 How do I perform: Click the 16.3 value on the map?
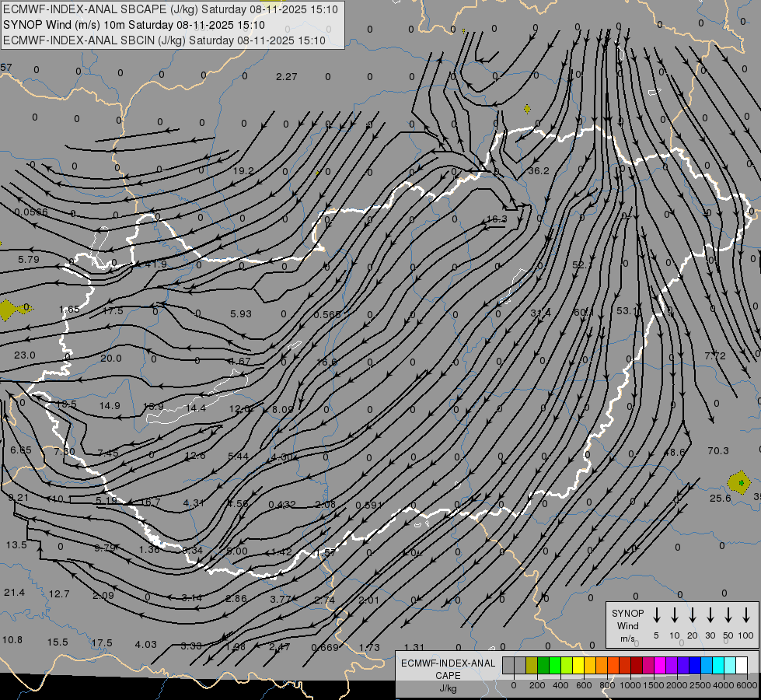[x=497, y=219]
